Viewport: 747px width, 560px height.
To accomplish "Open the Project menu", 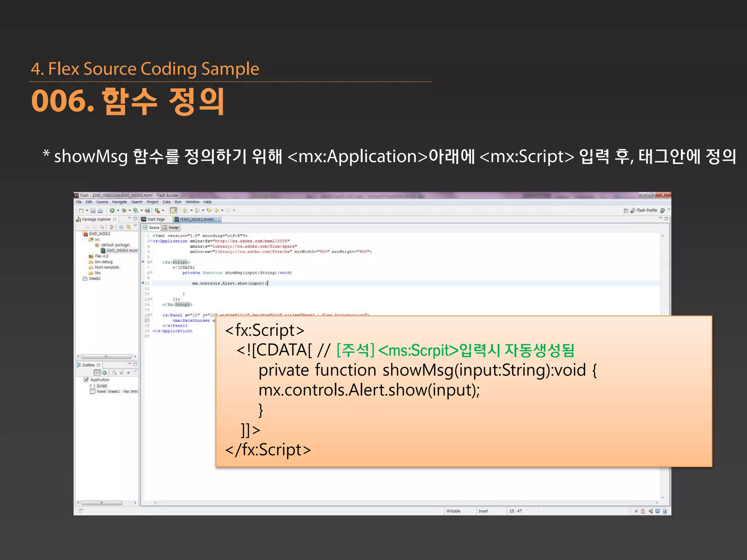I will pyautogui.click(x=152, y=202).
